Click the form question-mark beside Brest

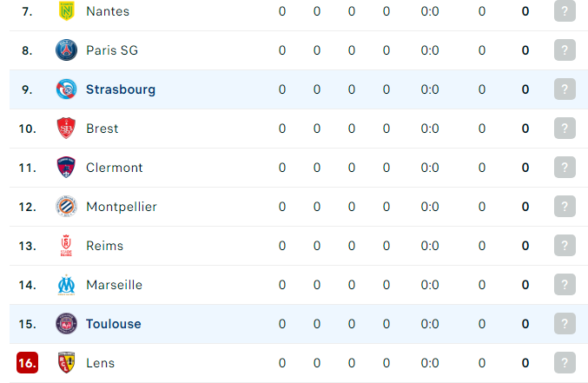point(565,129)
